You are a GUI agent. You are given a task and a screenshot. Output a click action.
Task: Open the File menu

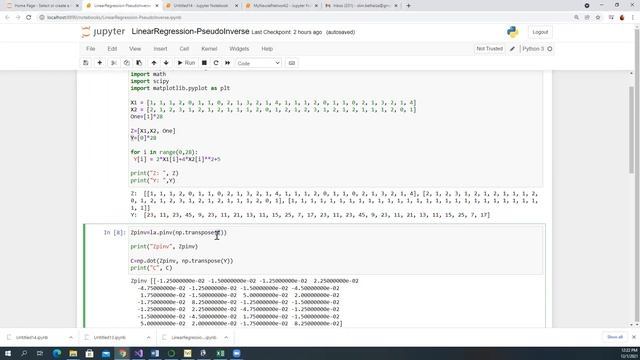(91, 49)
